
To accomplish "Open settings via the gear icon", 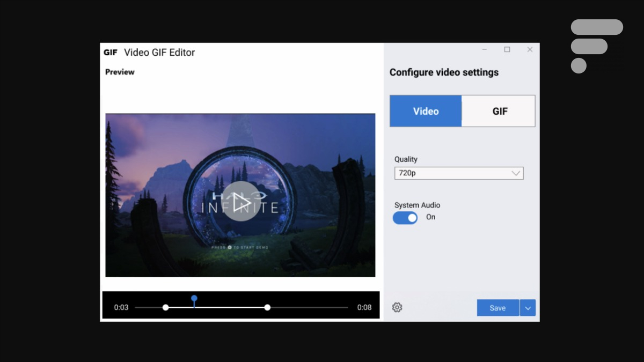I will coord(397,307).
